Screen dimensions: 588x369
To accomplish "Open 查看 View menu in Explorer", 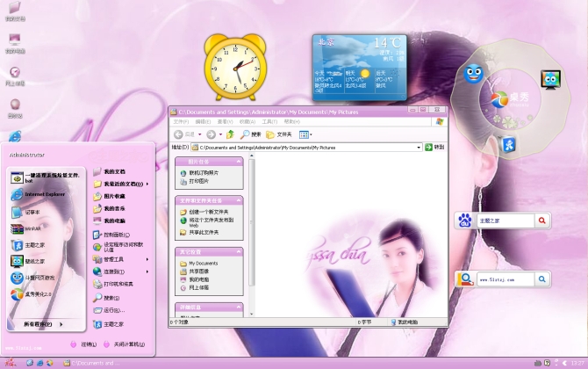I will 225,121.
